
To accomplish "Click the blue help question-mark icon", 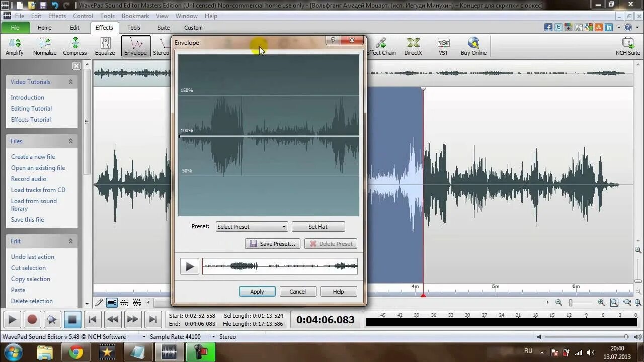I will pyautogui.click(x=628, y=28).
